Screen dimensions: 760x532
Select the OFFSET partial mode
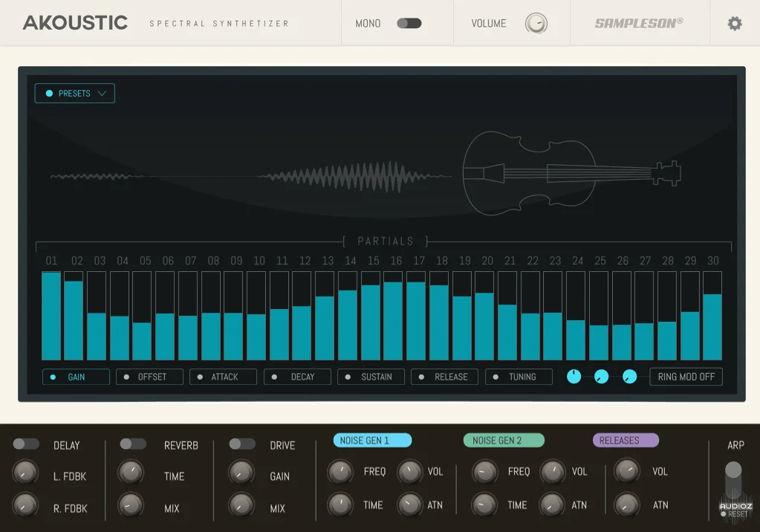tap(150, 377)
